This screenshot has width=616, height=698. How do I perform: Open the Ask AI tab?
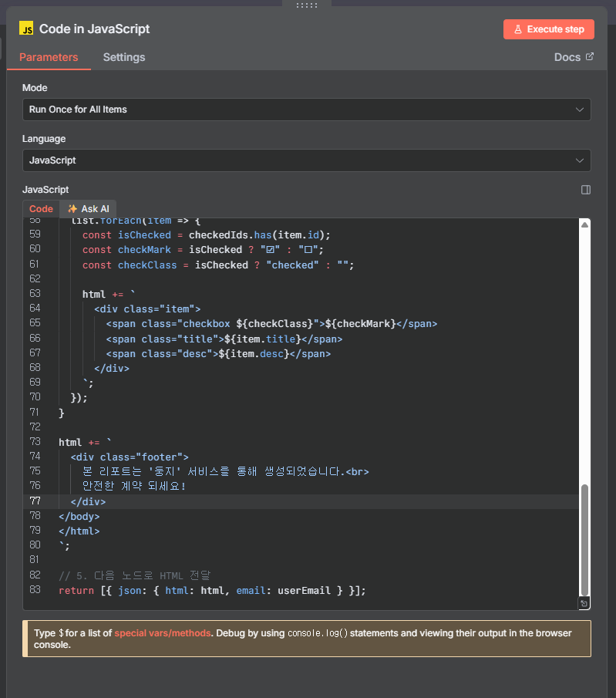coord(88,209)
